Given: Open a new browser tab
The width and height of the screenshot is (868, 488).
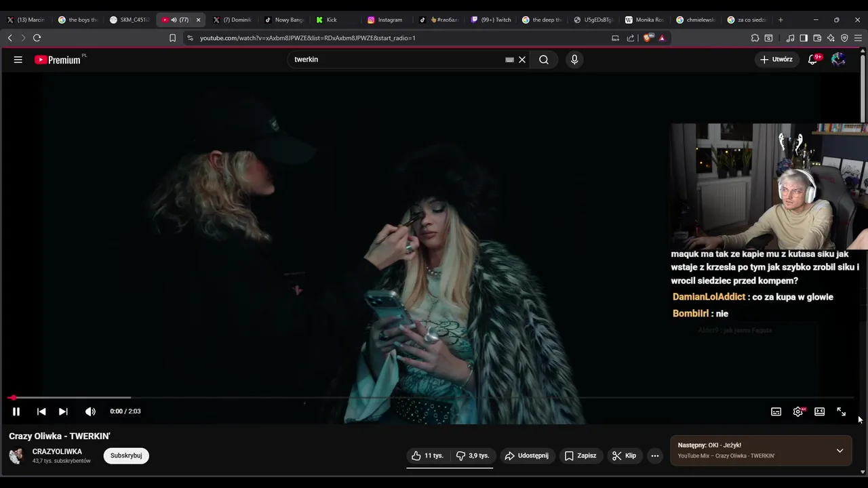Looking at the screenshot, I should (781, 20).
